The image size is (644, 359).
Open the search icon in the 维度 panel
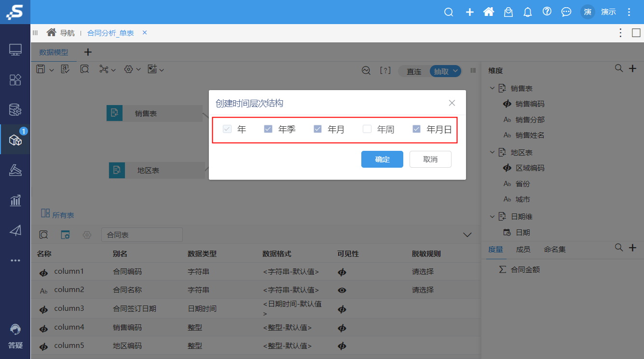click(619, 68)
